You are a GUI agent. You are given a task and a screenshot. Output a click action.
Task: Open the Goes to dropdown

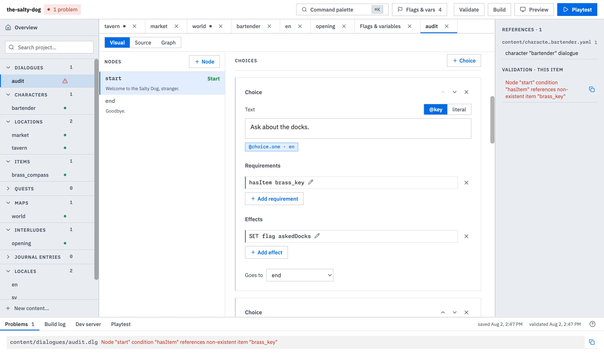300,275
